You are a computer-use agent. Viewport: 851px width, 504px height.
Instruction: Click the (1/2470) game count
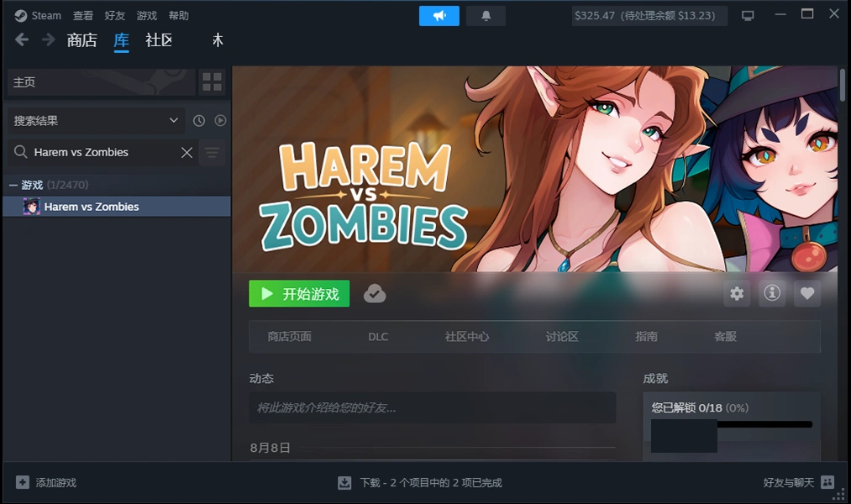click(67, 185)
